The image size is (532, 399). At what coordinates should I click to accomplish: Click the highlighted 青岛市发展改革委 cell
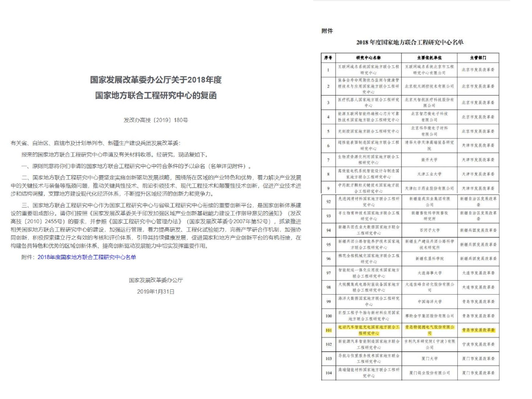(478, 330)
